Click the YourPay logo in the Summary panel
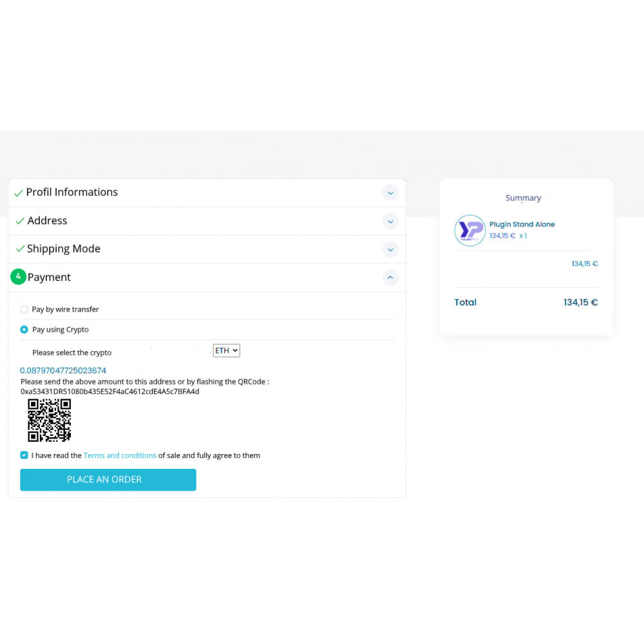The width and height of the screenshot is (644, 644). [x=470, y=231]
